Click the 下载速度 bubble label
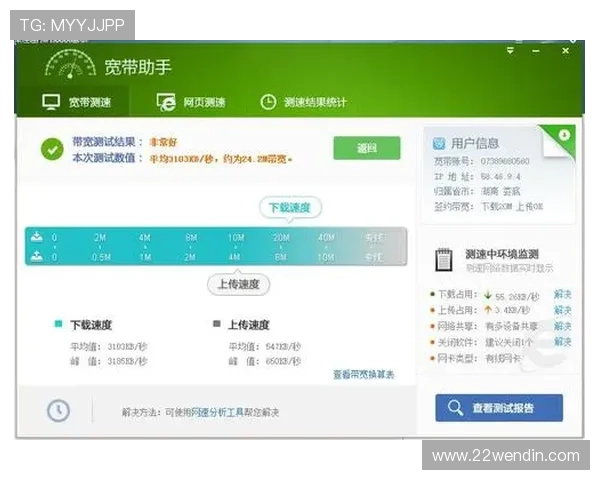600x480 pixels. point(290,208)
